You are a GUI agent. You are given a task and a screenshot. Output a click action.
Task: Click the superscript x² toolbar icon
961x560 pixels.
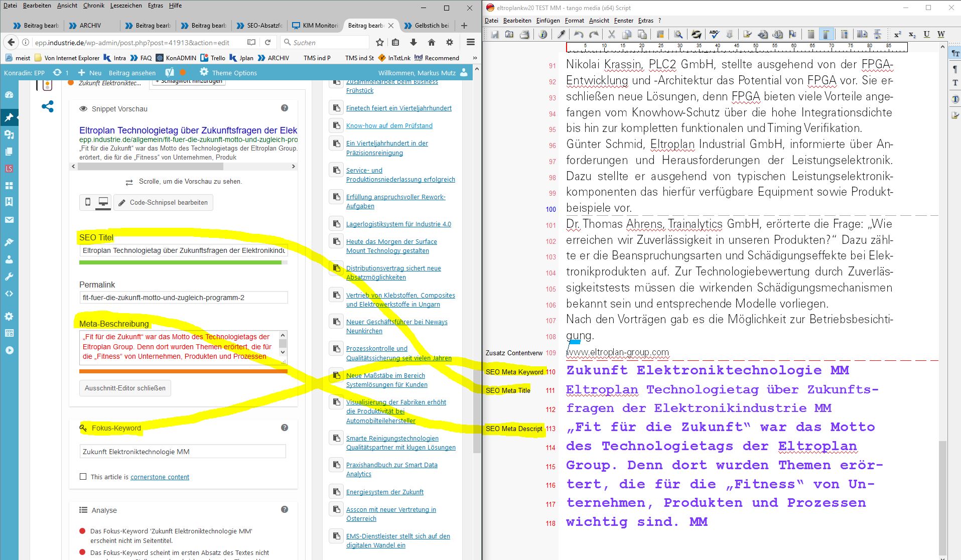coord(897,34)
